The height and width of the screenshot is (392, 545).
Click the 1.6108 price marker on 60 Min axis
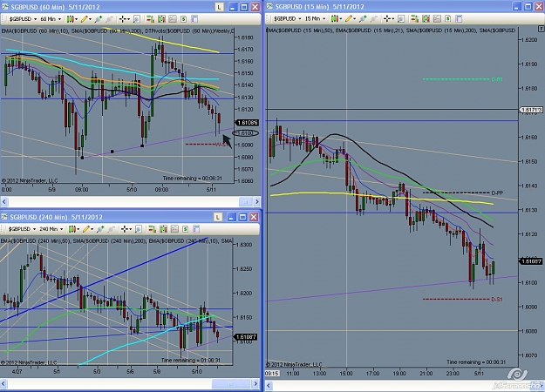coord(247,123)
